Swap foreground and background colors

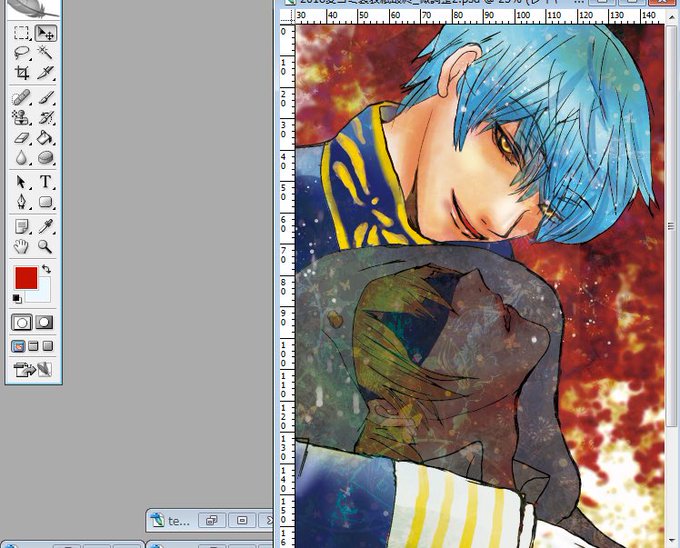click(46, 269)
